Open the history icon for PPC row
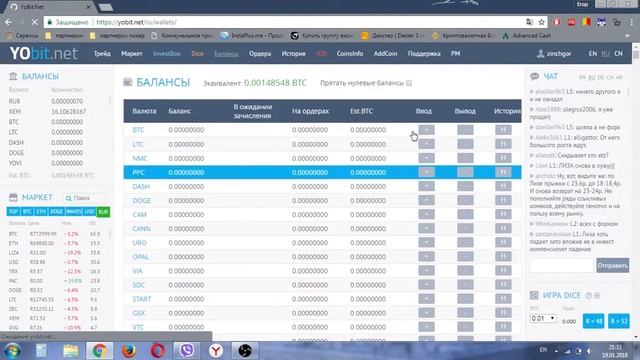Screen dimensions: 640x360 [x=503, y=172]
